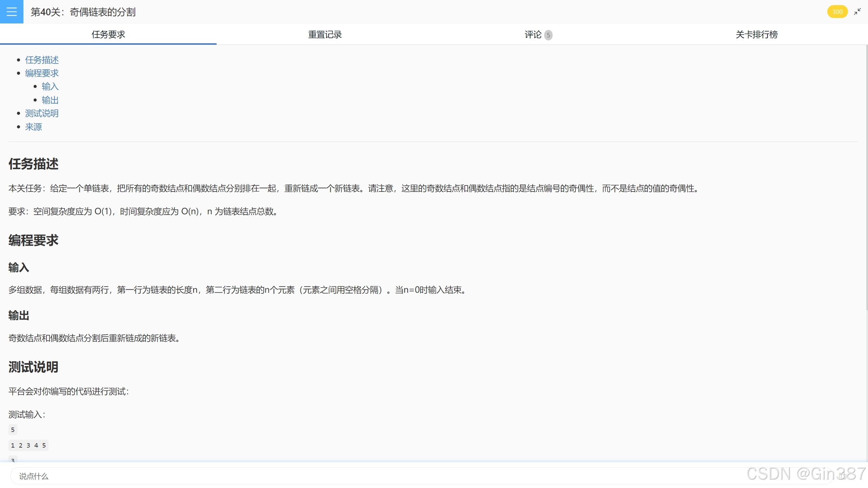The image size is (868, 488).
Task: Jump to 来源 section link
Action: [x=33, y=127]
